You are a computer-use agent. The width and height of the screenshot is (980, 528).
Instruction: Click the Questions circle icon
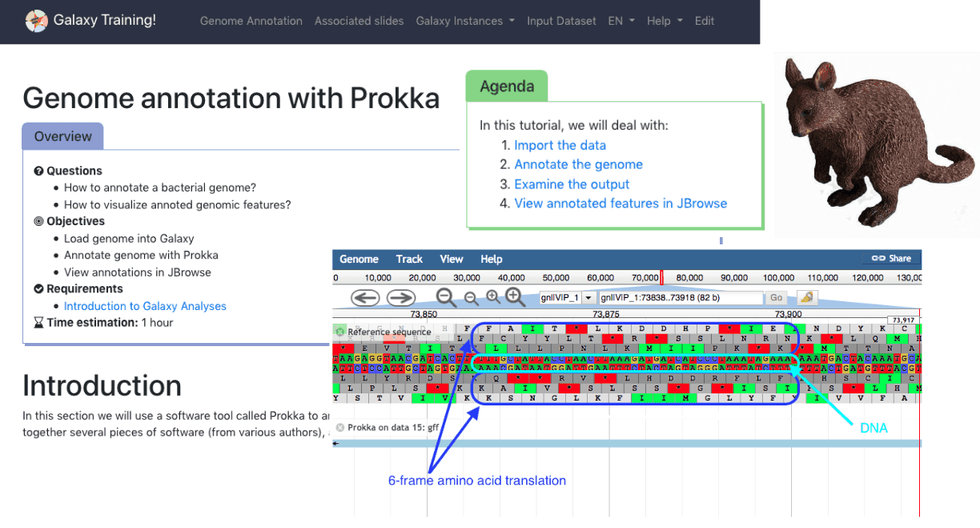[x=38, y=171]
